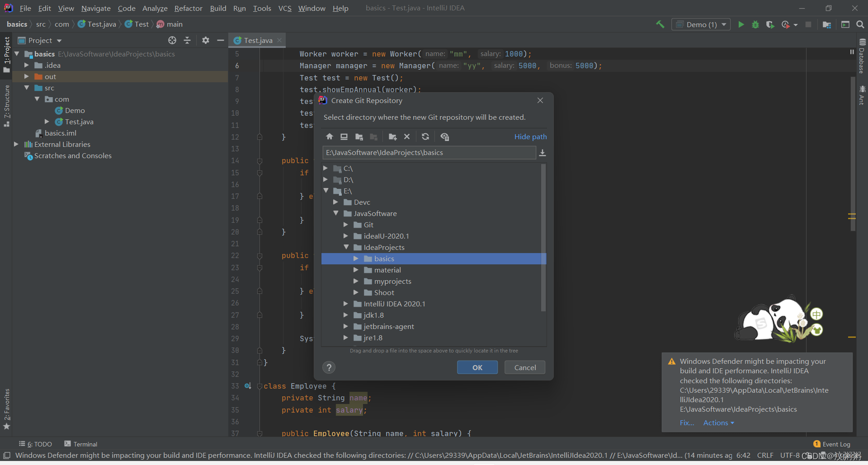Click Cancel in Create Git Repository
Image resolution: width=868 pixels, height=465 pixels.
525,367
